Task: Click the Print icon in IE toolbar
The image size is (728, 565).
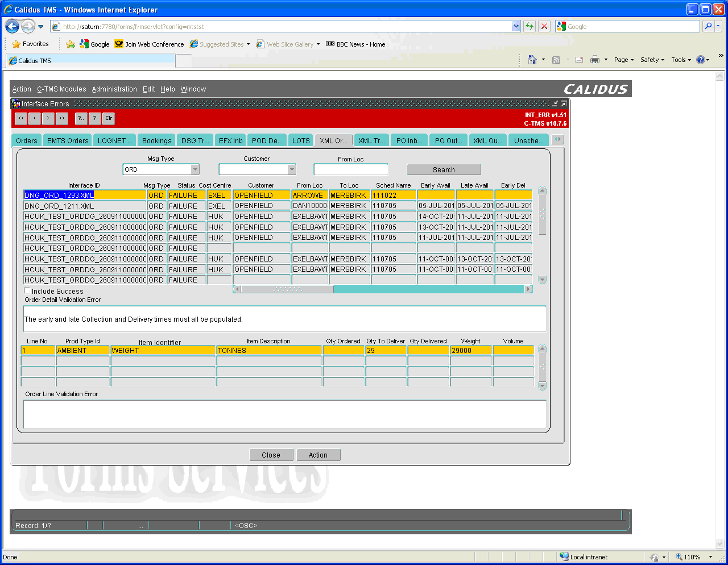Action: tap(595, 60)
